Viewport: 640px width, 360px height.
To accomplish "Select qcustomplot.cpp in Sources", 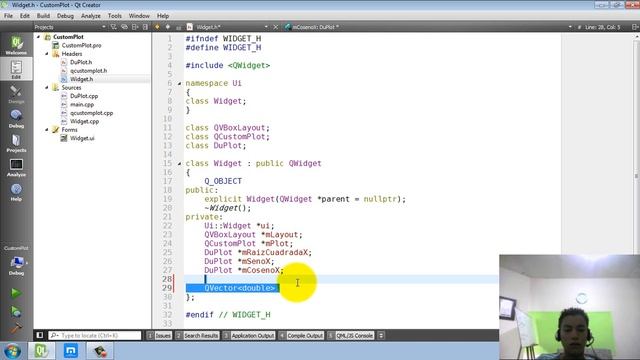I will pyautogui.click(x=91, y=113).
